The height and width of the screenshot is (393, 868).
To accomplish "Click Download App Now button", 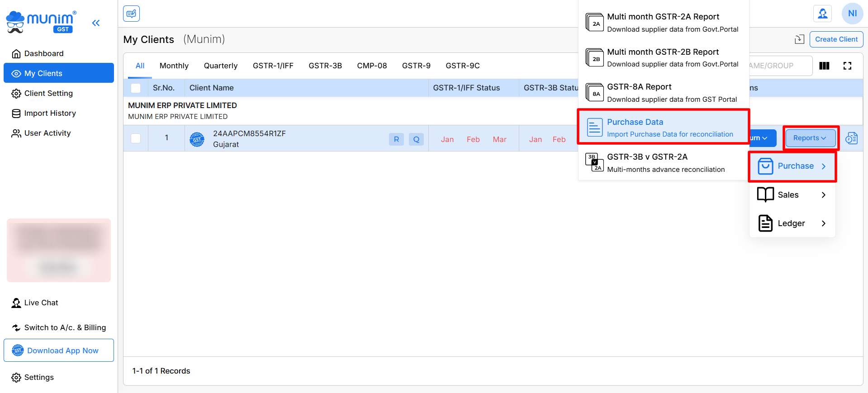I will click(x=59, y=350).
